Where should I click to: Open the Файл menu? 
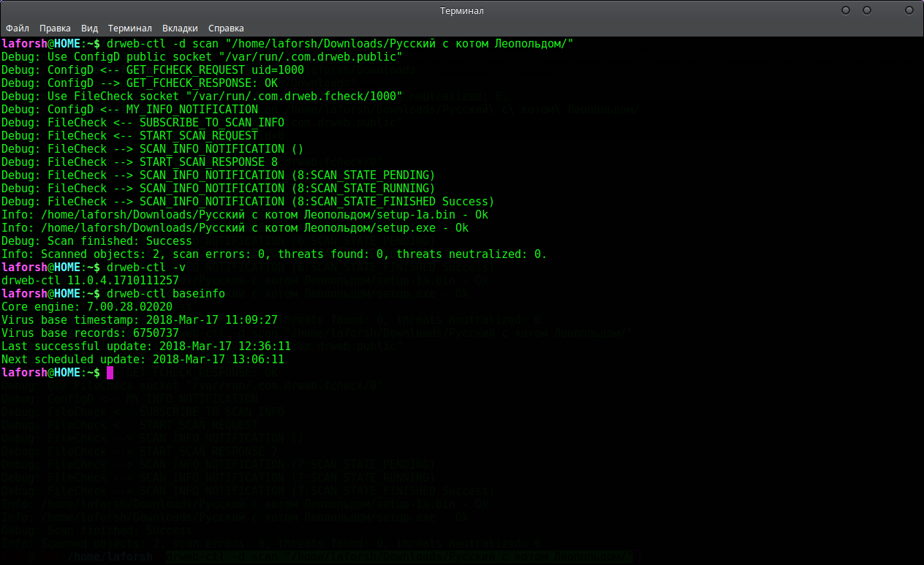click(x=18, y=29)
